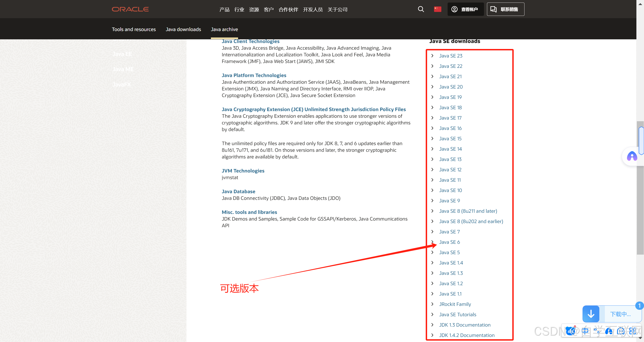Open the purple assistant floating icon
Image resolution: width=644 pixels, height=342 pixels.
tap(632, 157)
